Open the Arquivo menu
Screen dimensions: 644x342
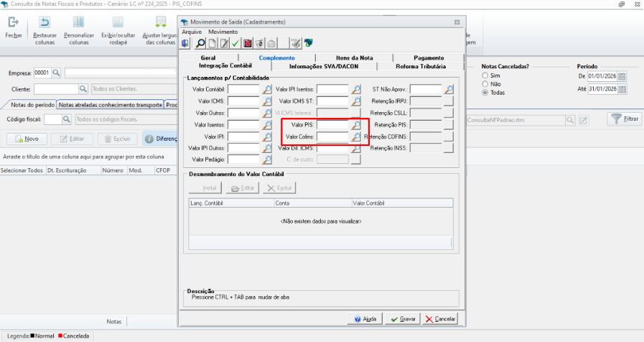(192, 32)
